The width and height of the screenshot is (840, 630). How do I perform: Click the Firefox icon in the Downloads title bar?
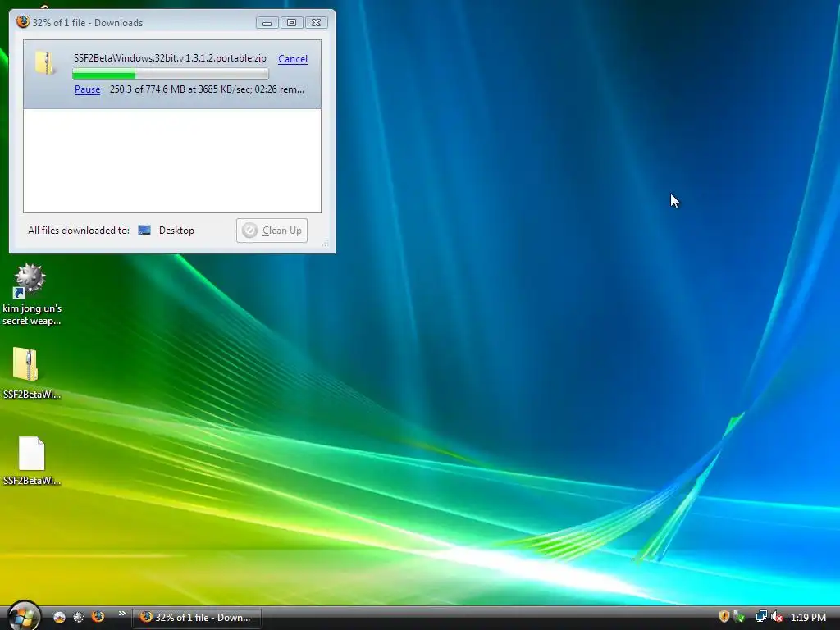coord(22,22)
